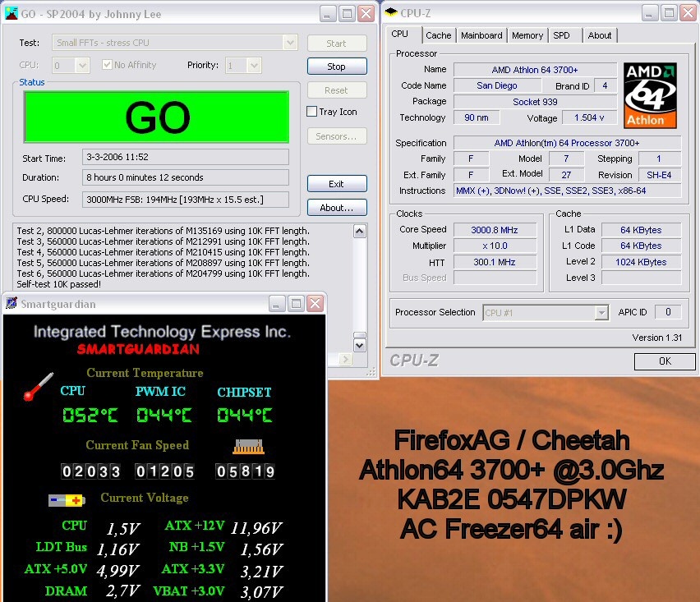This screenshot has height=602, width=700.
Task: Click the Revision value SH-E4
Action: tap(660, 175)
